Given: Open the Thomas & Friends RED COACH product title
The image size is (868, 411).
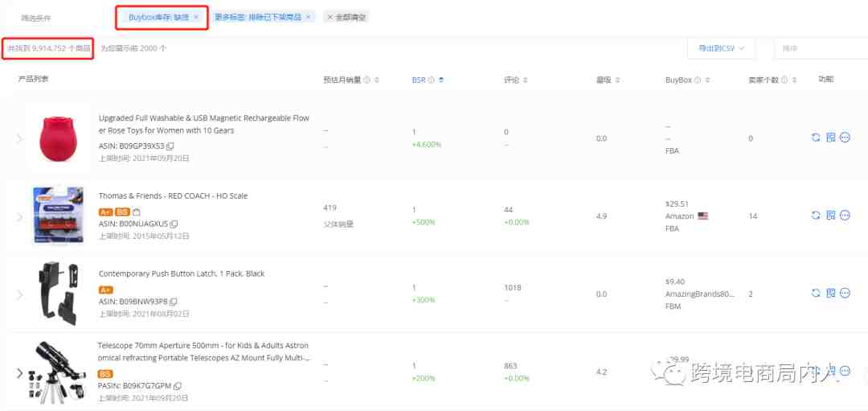Looking at the screenshot, I should (x=173, y=195).
